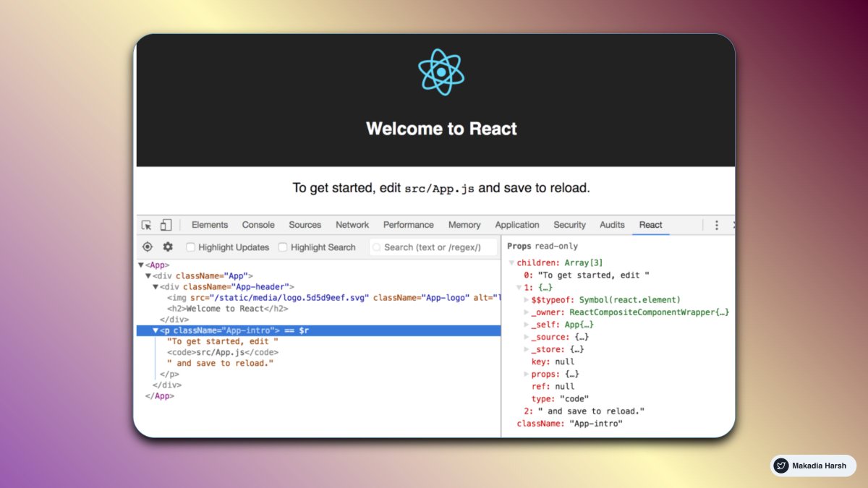Image resolution: width=868 pixels, height=488 pixels.
Task: Open the Network tab
Action: point(352,225)
